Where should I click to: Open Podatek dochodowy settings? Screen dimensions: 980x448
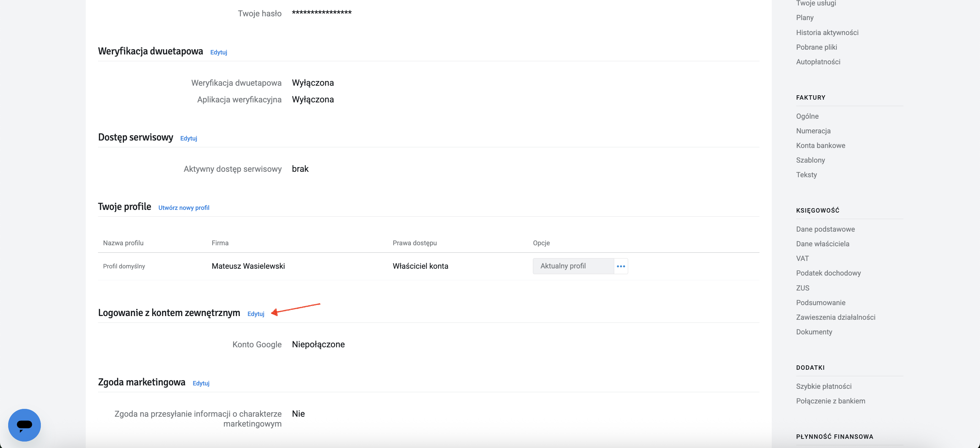828,273
